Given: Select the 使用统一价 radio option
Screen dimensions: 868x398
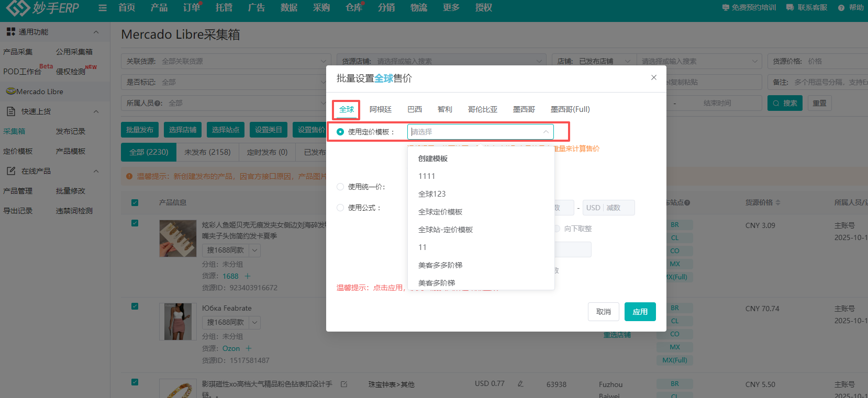Looking at the screenshot, I should (340, 187).
